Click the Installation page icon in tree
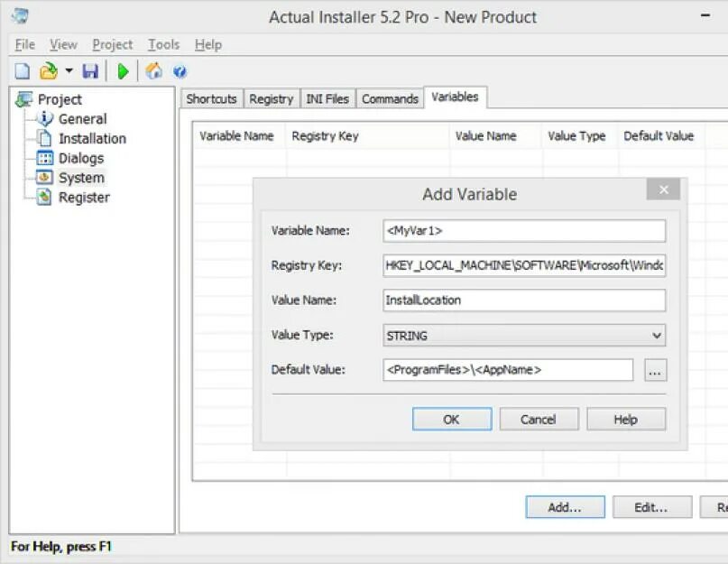The image size is (728, 564). pos(44,138)
